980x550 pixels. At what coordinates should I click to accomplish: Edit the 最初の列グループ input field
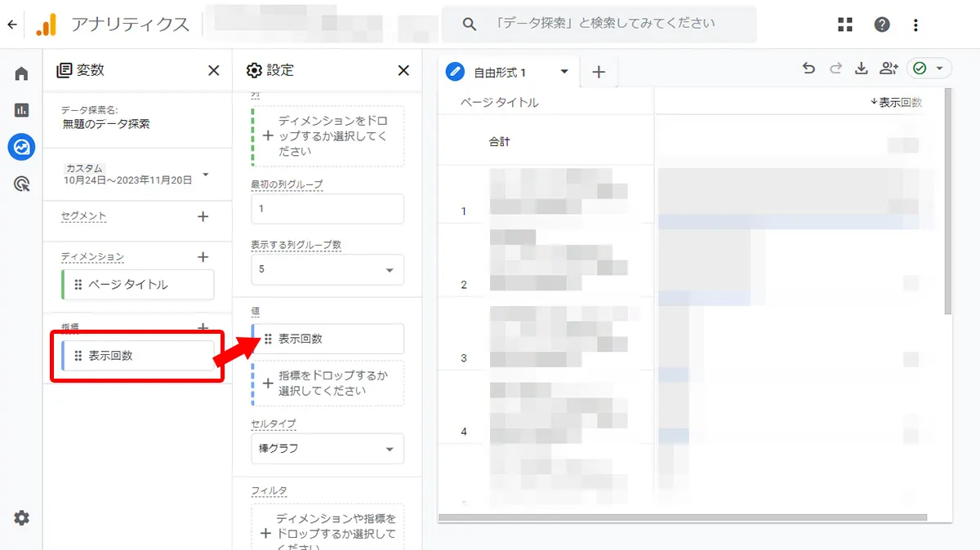(x=327, y=209)
